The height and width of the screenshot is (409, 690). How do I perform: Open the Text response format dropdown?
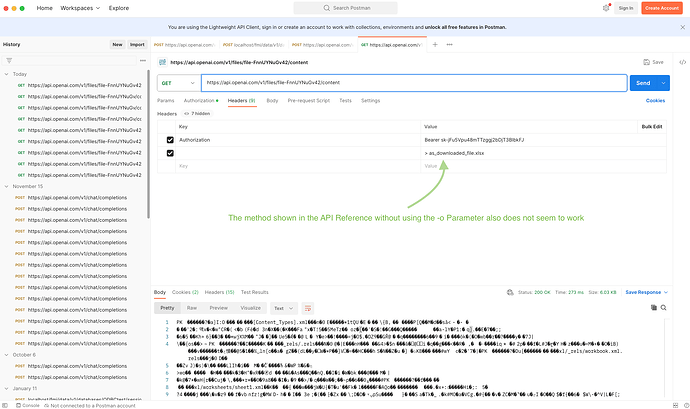point(283,308)
